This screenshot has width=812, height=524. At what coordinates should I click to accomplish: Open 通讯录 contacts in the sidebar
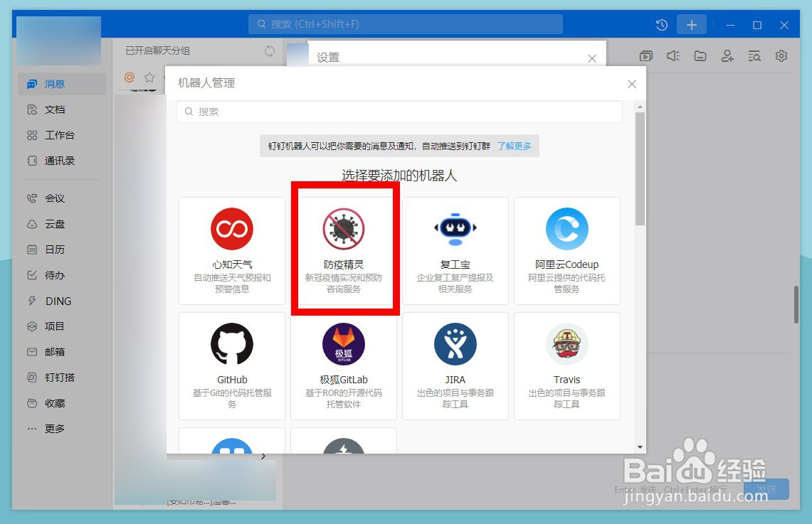(51, 161)
